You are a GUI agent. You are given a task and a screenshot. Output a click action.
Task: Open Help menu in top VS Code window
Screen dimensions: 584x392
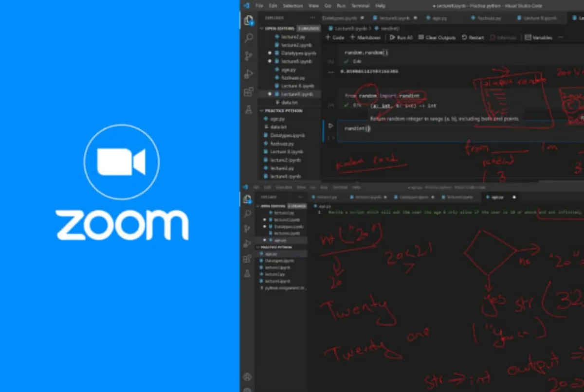[380, 6]
